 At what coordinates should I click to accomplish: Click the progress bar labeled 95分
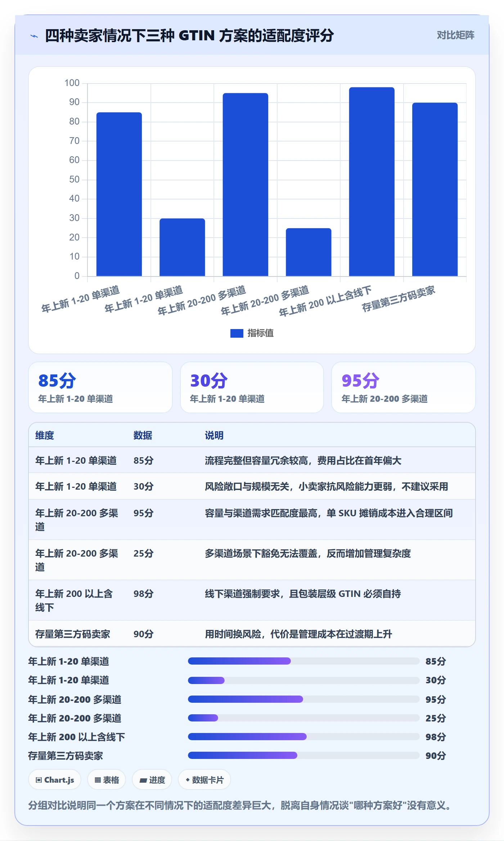pyautogui.click(x=304, y=699)
